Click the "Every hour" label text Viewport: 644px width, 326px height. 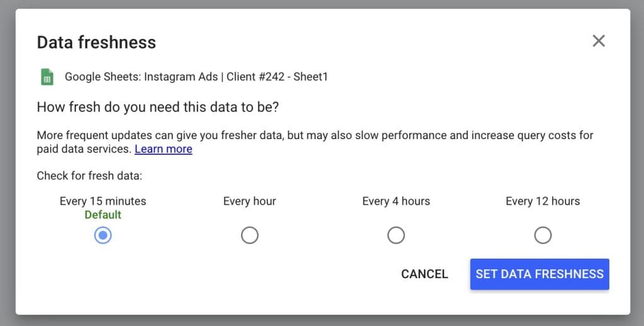pyautogui.click(x=250, y=201)
